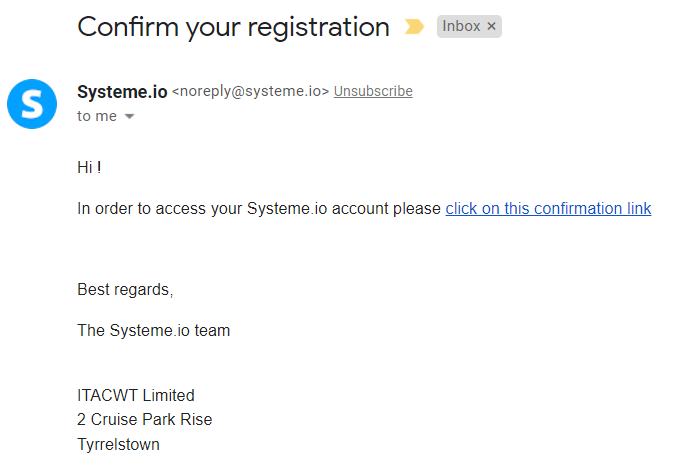Click the Systeme.io sender avatar
The width and height of the screenshot is (675, 459).
(x=32, y=104)
